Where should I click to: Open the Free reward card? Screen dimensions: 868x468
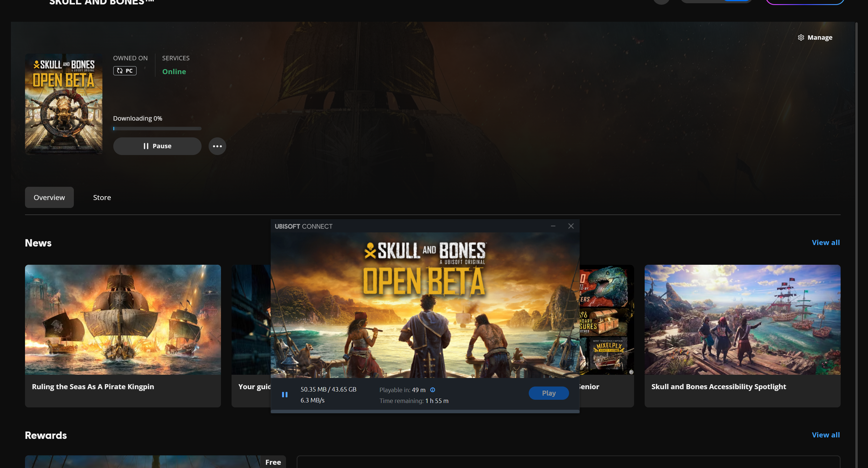click(x=155, y=462)
